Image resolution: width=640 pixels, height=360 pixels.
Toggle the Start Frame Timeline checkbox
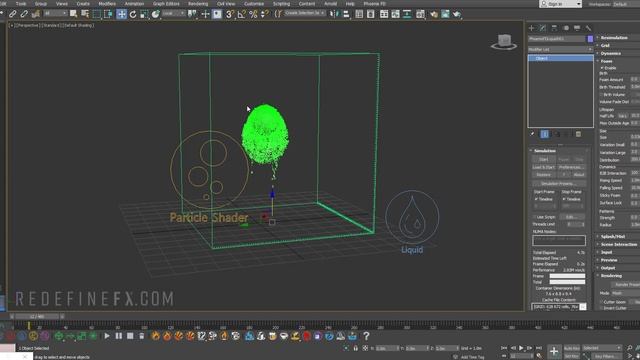point(536,199)
